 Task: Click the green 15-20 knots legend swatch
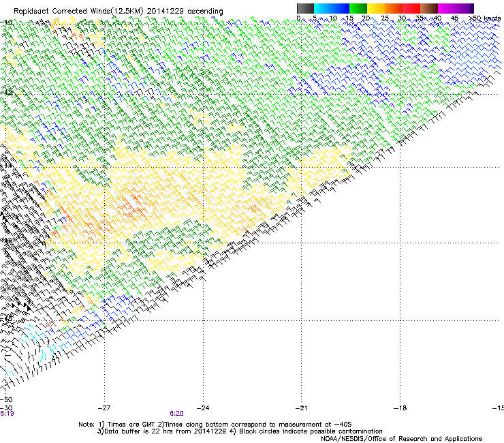click(x=358, y=8)
